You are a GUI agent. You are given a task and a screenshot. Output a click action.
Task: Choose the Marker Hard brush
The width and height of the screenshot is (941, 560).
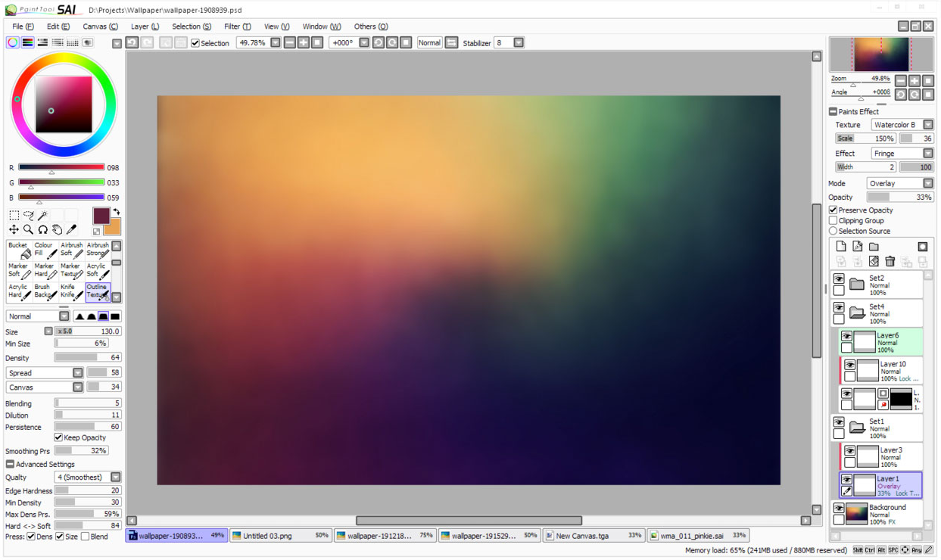(x=45, y=270)
